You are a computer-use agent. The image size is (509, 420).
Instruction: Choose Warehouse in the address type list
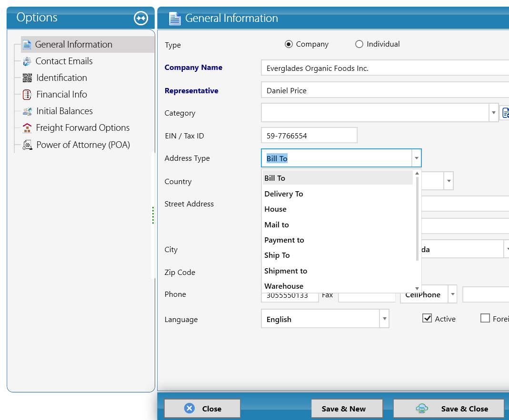(338, 286)
